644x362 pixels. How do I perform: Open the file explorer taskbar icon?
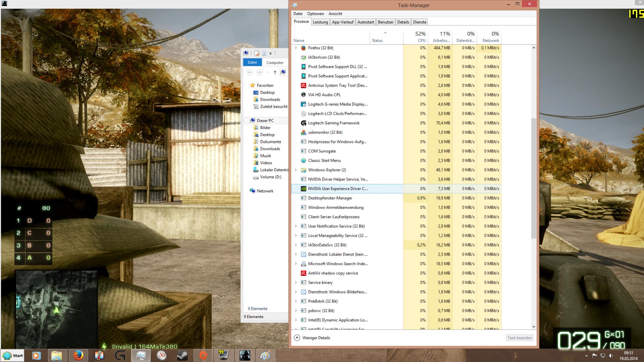pyautogui.click(x=57, y=355)
